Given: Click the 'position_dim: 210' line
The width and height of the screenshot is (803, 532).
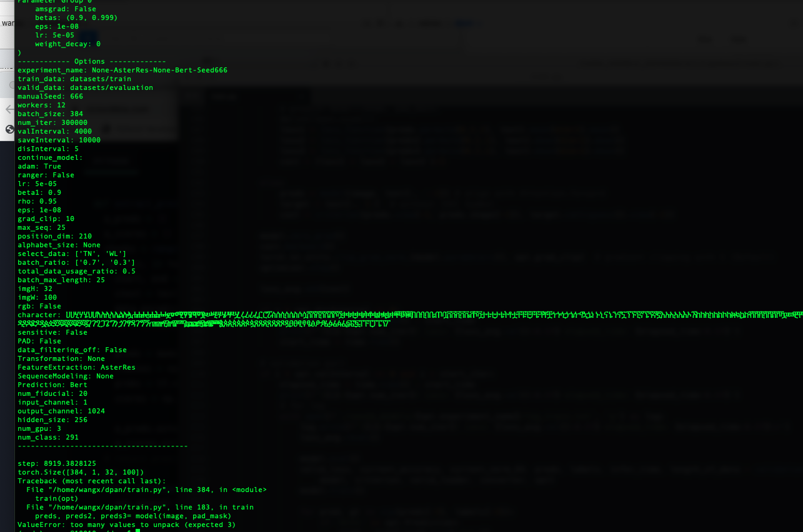Looking at the screenshot, I should [x=54, y=236].
